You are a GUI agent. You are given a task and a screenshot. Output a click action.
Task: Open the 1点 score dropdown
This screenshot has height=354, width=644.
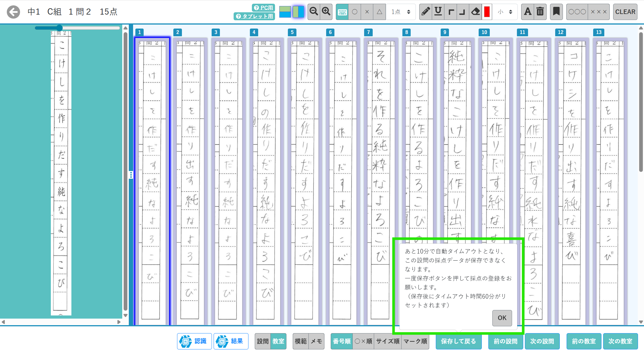(x=401, y=12)
